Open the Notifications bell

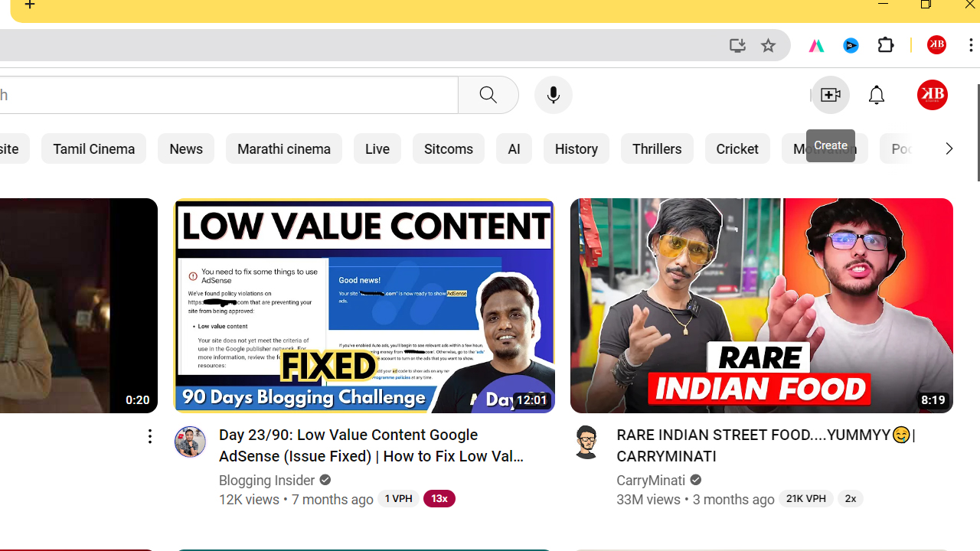[x=877, y=95]
